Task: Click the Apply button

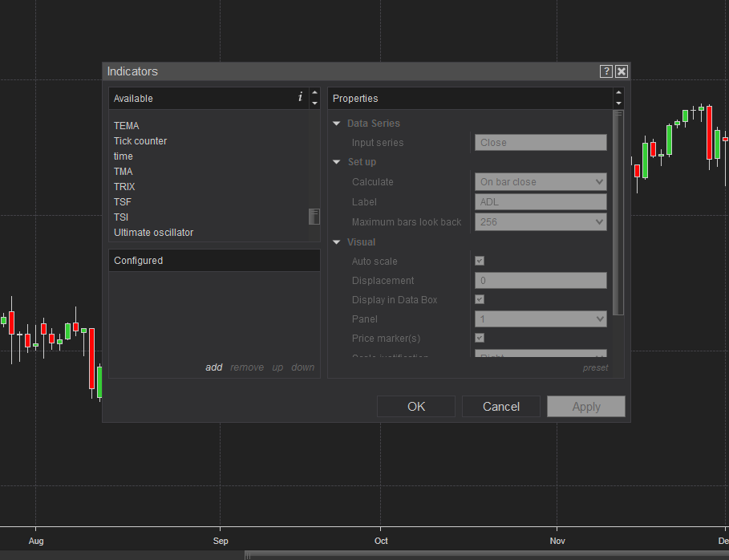Action: [x=585, y=407]
